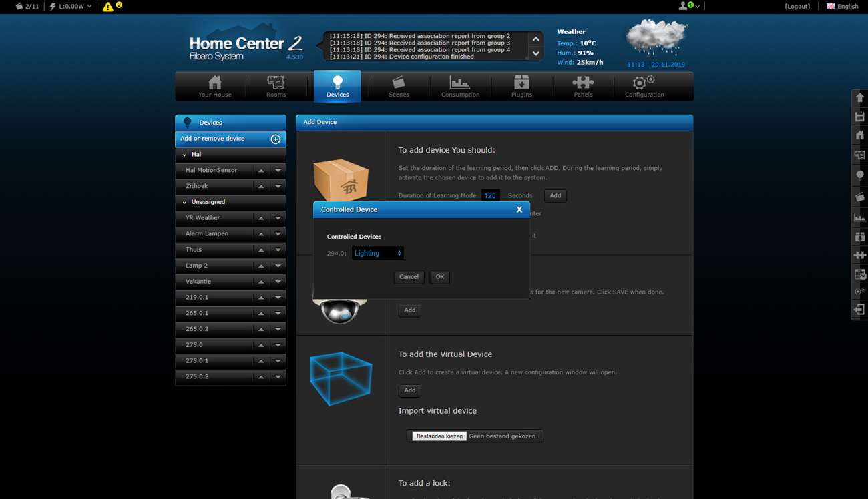The height and width of the screenshot is (499, 868).
Task: Open the Scenes section
Action: [x=399, y=87]
